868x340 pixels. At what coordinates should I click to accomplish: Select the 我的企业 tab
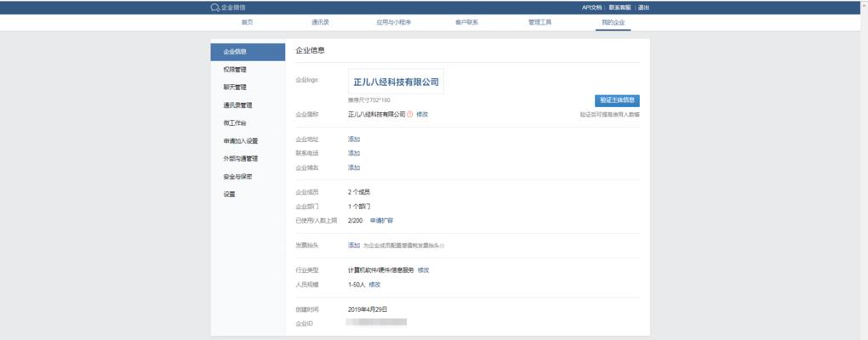pos(613,23)
